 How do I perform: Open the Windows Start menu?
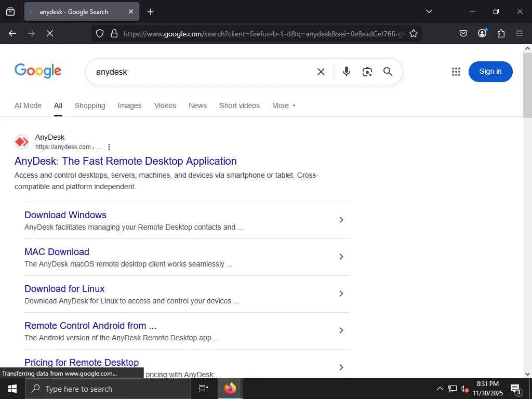tap(12, 389)
